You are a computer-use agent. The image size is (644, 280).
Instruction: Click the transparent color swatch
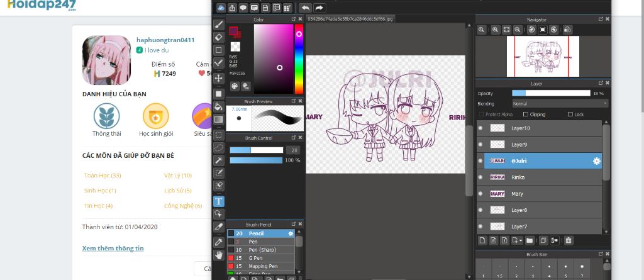pos(235,47)
